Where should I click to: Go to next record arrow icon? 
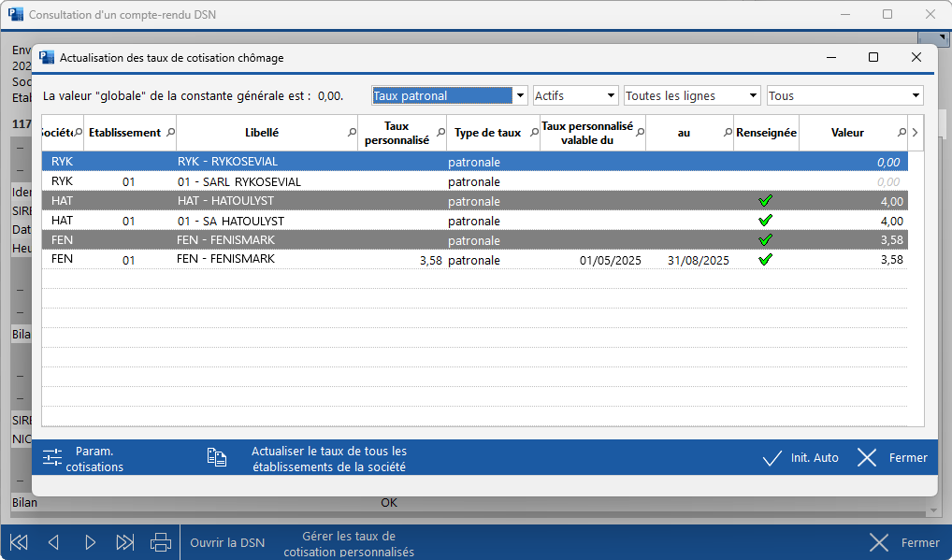pyautogui.click(x=90, y=542)
